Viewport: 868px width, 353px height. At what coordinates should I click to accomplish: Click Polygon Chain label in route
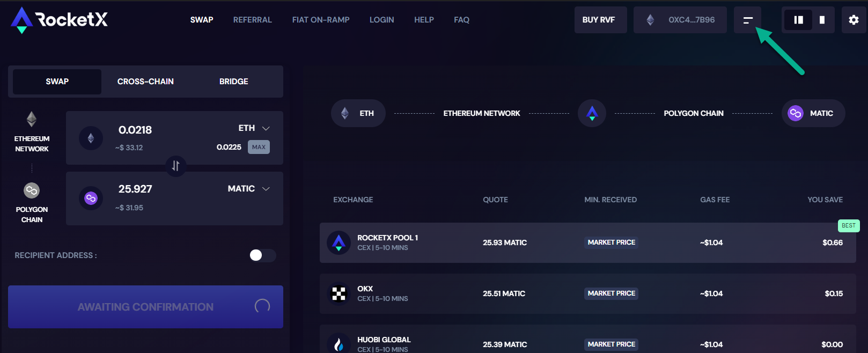click(x=694, y=113)
